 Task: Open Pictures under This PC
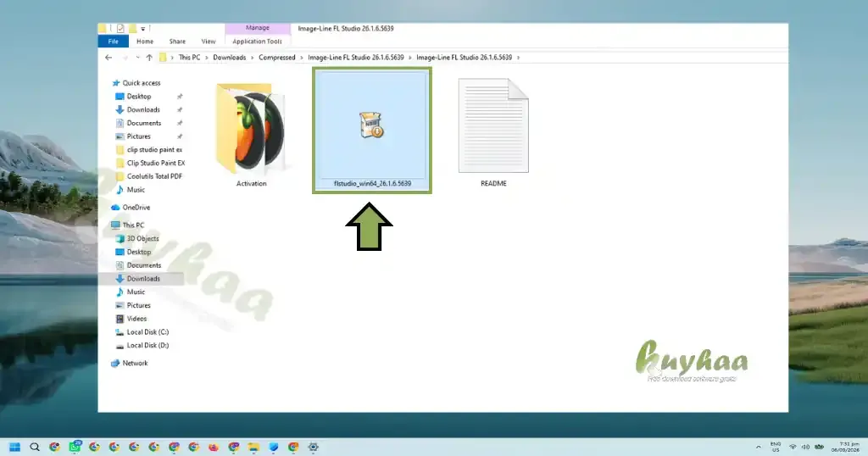(x=138, y=305)
